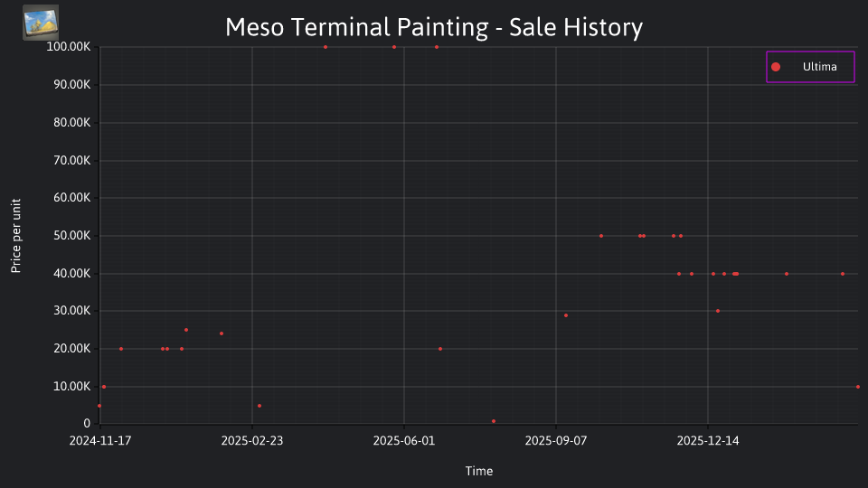Toggle the Ultima series in the legend
This screenshot has width=868, height=488.
coord(810,67)
